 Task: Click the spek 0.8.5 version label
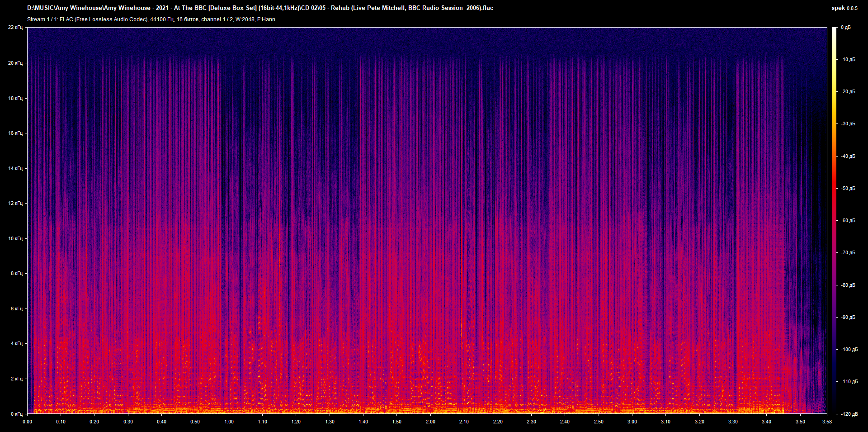click(x=844, y=8)
